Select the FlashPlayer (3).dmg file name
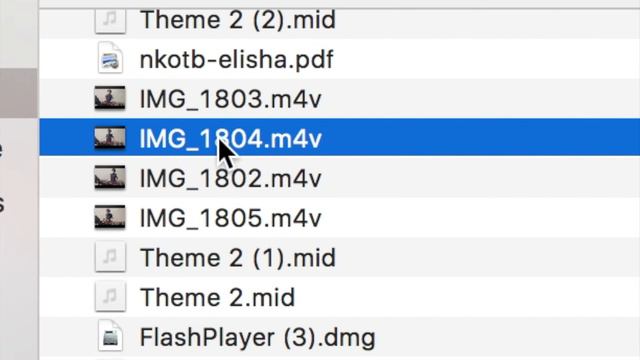Image resolution: width=640 pixels, height=360 pixels. pyautogui.click(x=258, y=338)
